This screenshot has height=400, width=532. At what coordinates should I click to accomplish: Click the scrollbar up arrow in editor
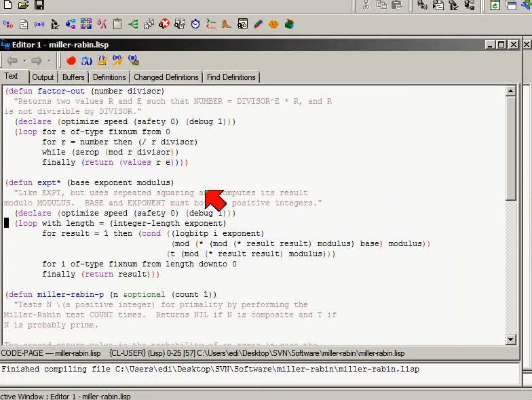(510, 91)
